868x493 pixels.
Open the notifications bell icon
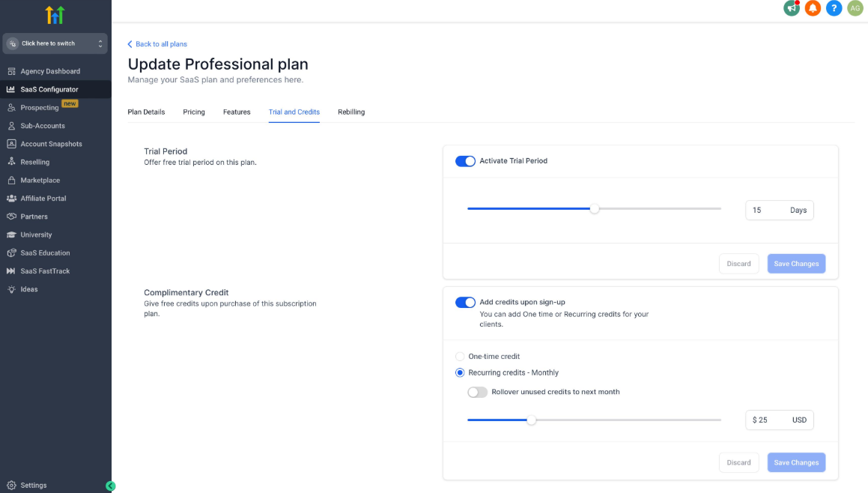(813, 8)
